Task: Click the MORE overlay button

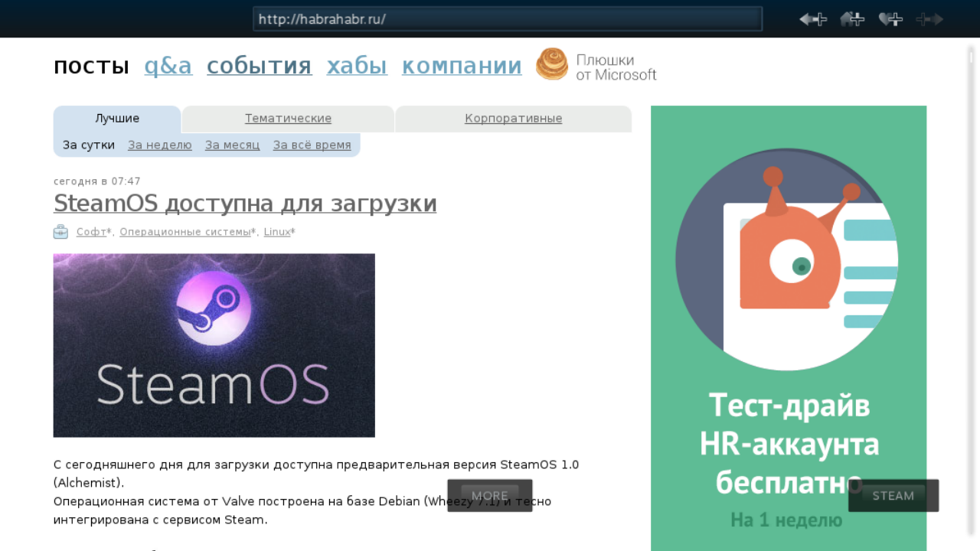Action: [490, 495]
